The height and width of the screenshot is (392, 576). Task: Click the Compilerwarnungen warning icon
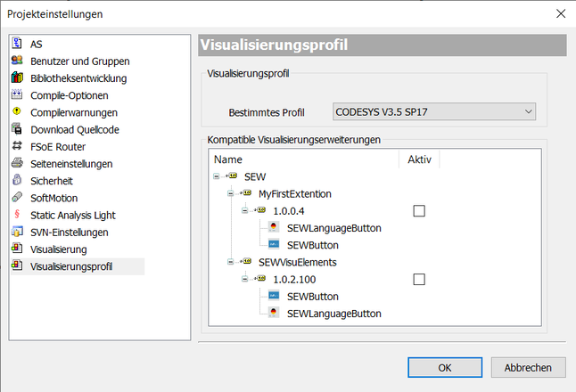18,112
